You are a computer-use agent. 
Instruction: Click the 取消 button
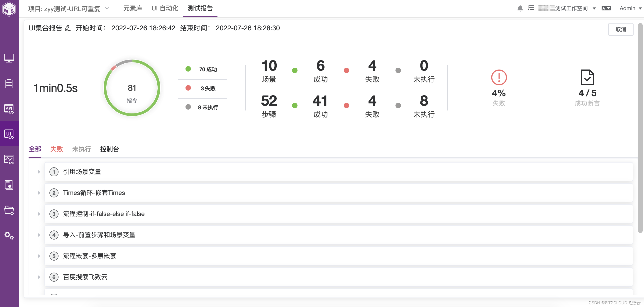click(620, 29)
